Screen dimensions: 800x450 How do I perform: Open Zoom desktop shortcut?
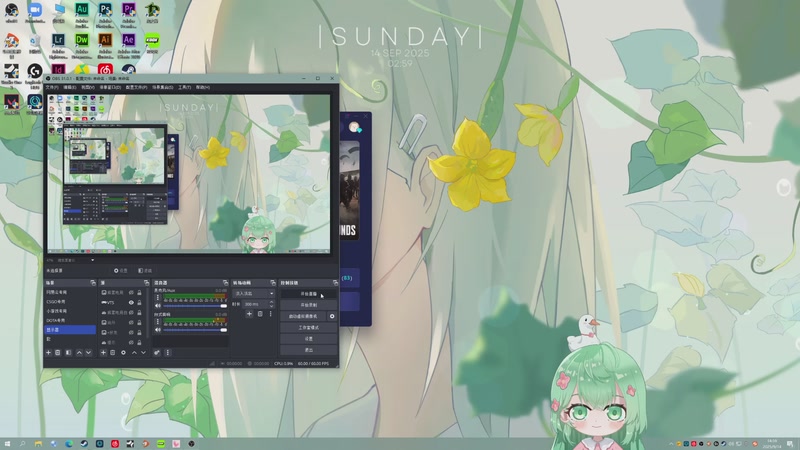tap(35, 12)
